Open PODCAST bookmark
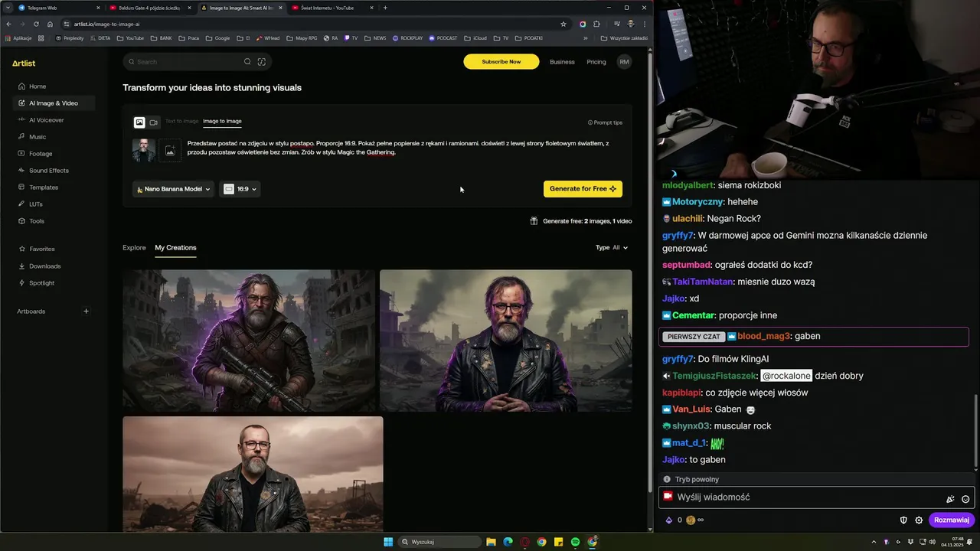980x551 pixels. pos(443,37)
